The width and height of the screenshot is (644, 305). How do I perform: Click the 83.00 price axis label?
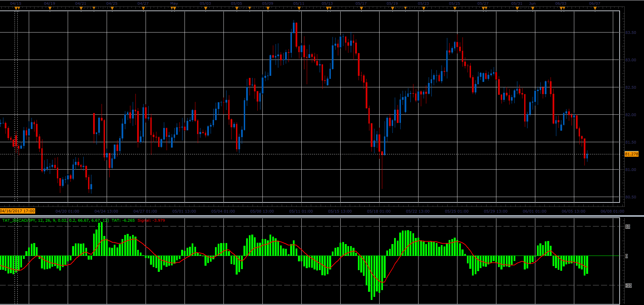(630, 60)
